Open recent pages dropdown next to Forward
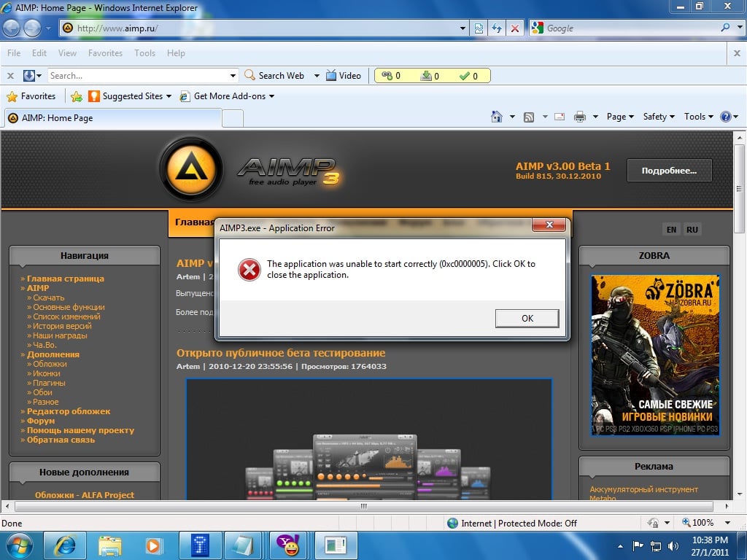747x560 pixels. pyautogui.click(x=48, y=28)
